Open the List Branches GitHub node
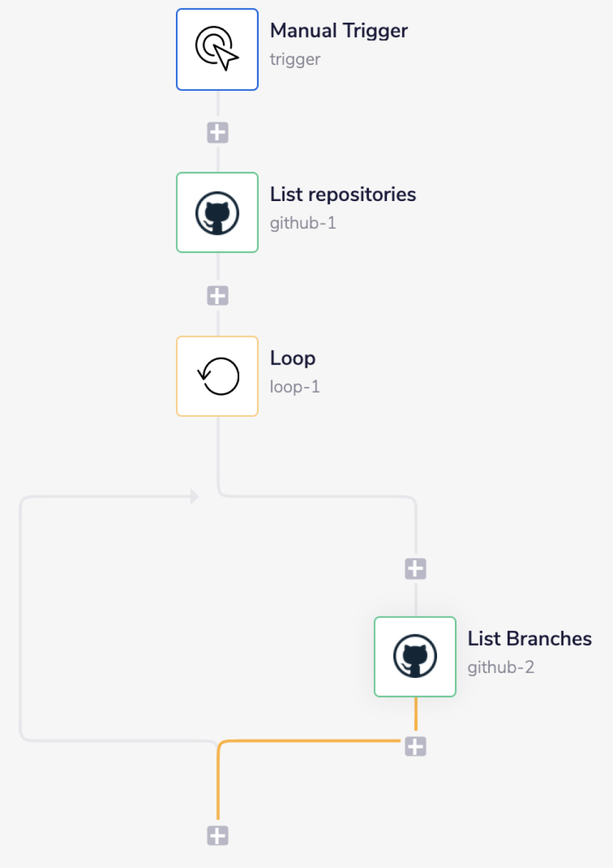The height and width of the screenshot is (868, 613). [415, 657]
